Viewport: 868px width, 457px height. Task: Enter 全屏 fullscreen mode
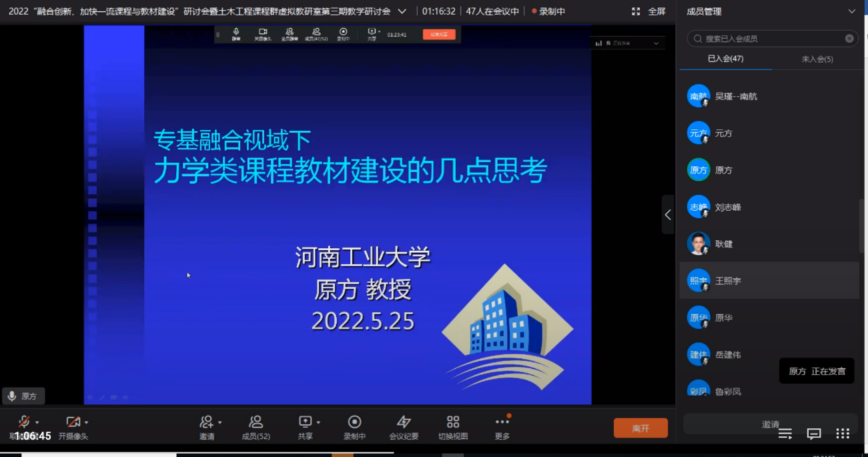(x=648, y=11)
